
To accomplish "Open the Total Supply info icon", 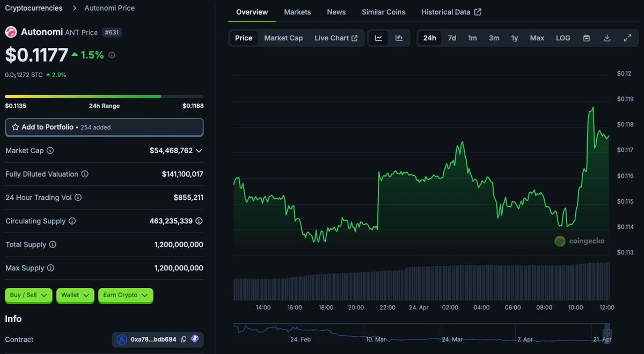I will pos(53,244).
